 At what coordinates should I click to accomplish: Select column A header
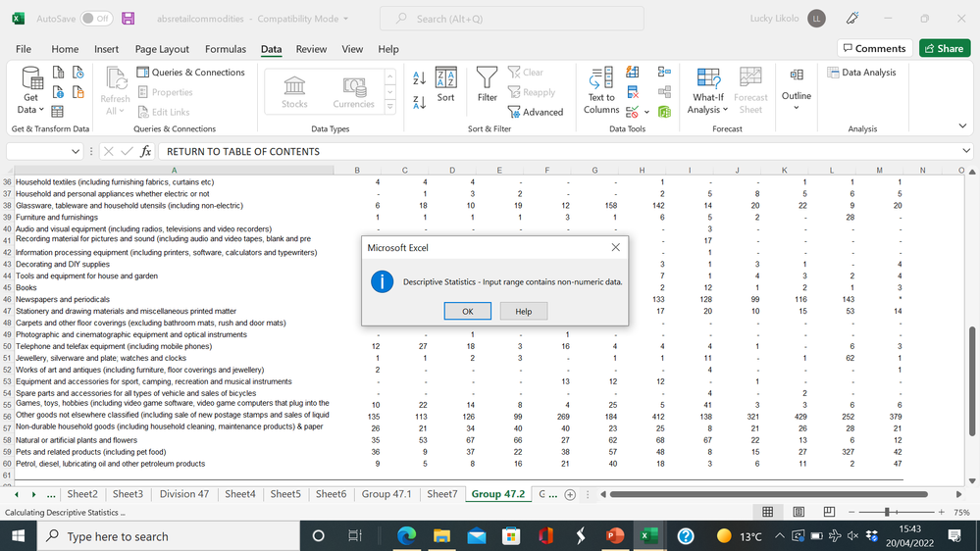pyautogui.click(x=174, y=170)
